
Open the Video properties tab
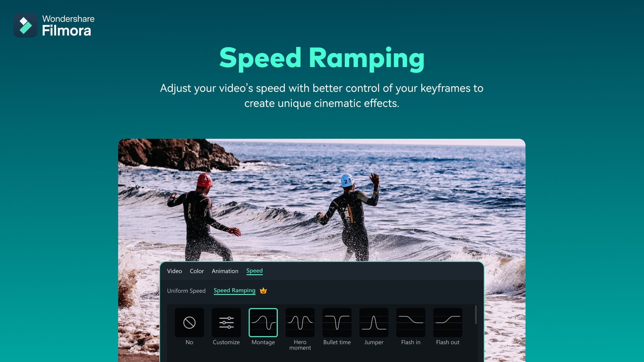tap(174, 271)
